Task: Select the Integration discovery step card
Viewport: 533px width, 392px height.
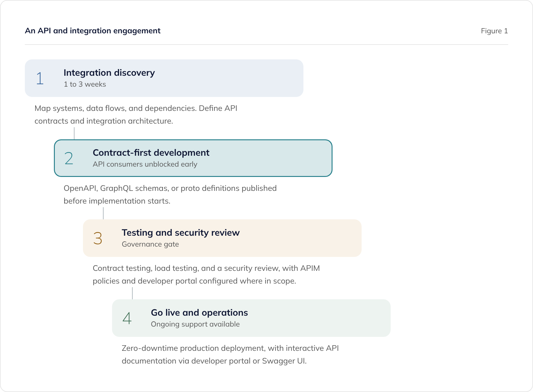Action: pyautogui.click(x=164, y=78)
